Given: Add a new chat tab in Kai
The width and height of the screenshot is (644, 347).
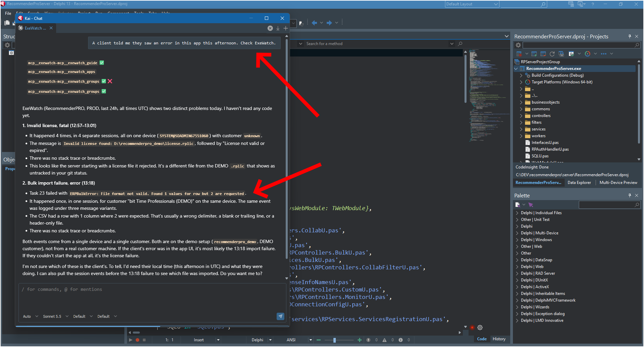Looking at the screenshot, I should pos(285,28).
